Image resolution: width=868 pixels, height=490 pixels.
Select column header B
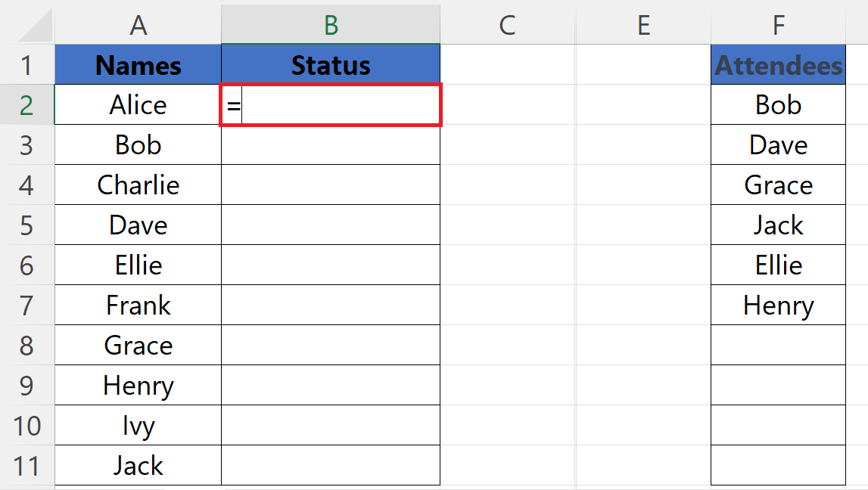point(330,25)
